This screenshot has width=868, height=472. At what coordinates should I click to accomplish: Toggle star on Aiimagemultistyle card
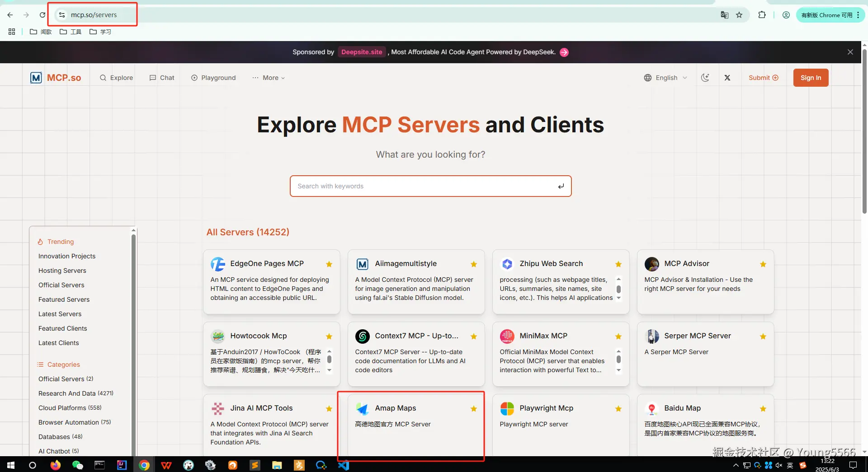point(474,264)
